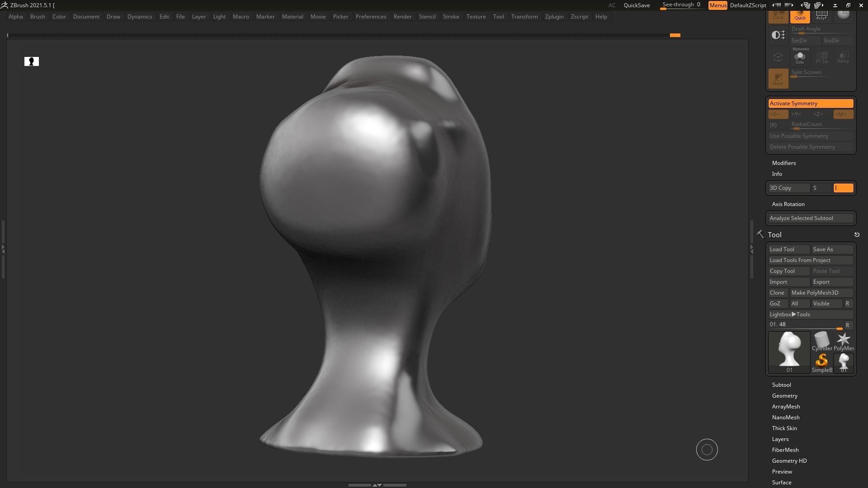Click the circular brush cursor ring icon

[707, 450]
